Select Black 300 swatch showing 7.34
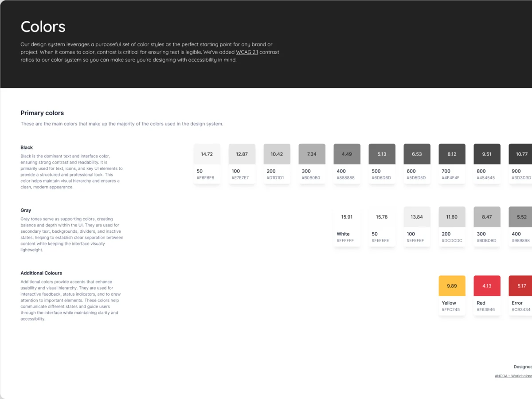 click(312, 154)
